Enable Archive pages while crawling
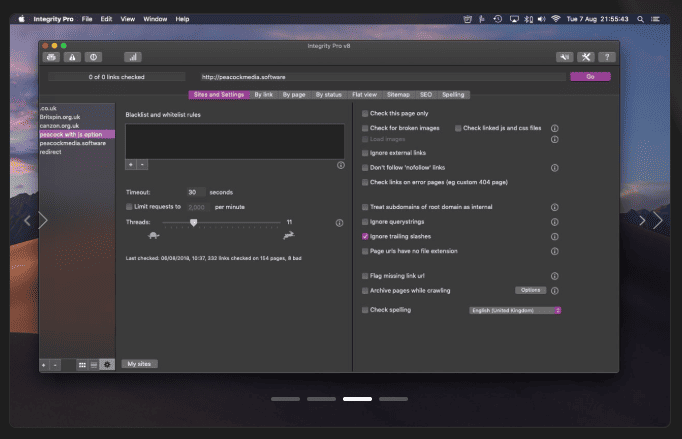This screenshot has width=682, height=439. tap(365, 291)
